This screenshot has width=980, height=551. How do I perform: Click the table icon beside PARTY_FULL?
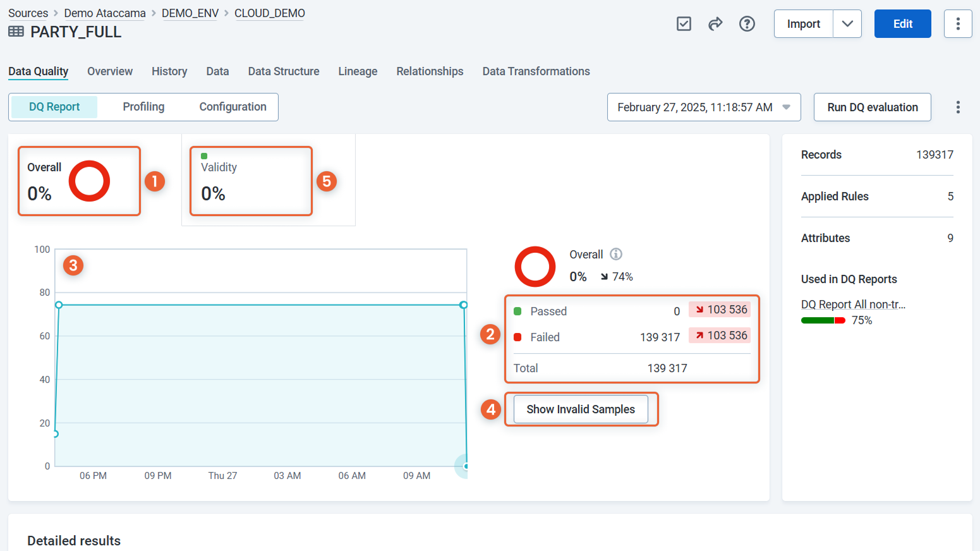click(16, 32)
